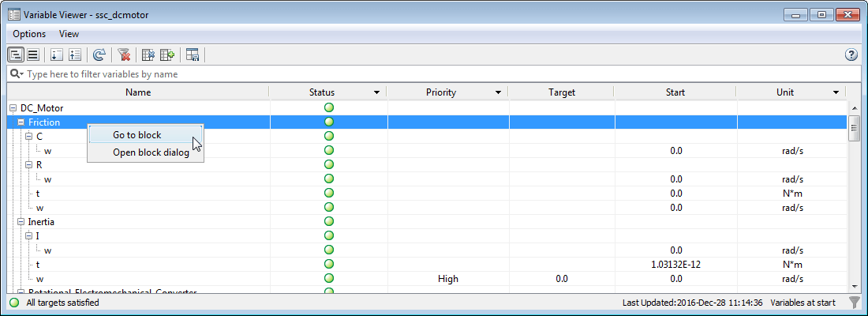Open search options magnifier dropdown
The width and height of the screenshot is (868, 316).
coord(17,73)
